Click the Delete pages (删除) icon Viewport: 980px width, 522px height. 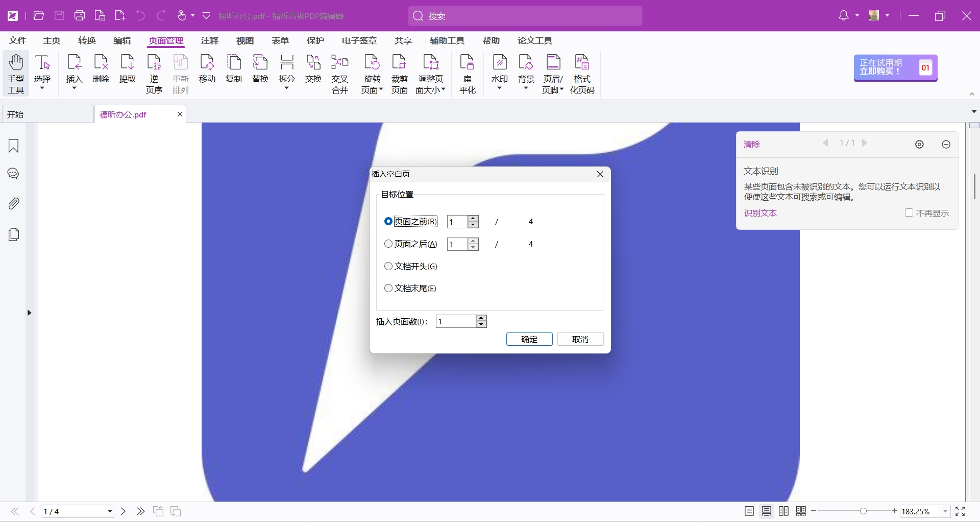pyautogui.click(x=101, y=68)
